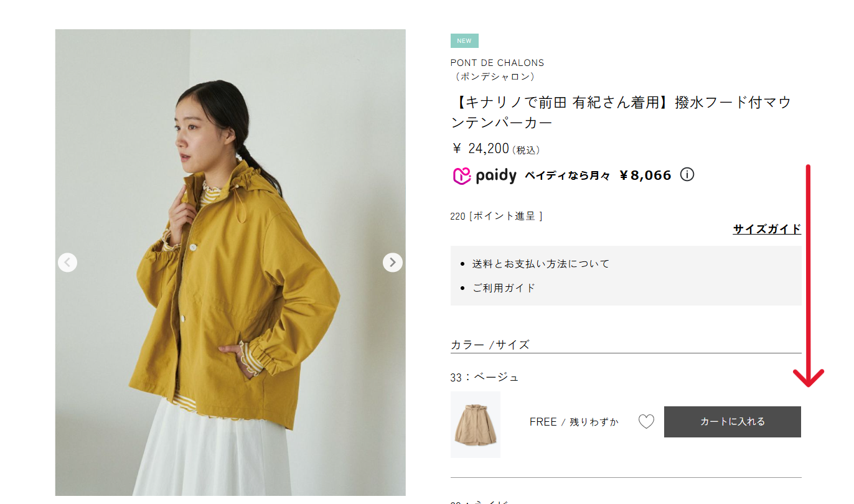Favorite the beige jacket with the heart
Screen dimensions: 854x504
click(x=647, y=422)
